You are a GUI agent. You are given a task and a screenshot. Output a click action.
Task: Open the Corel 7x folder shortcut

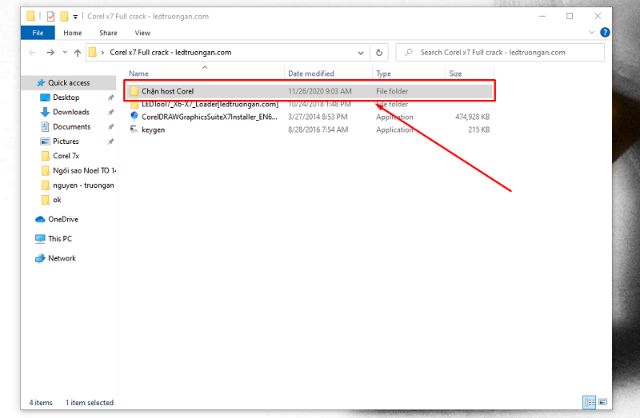point(66,156)
